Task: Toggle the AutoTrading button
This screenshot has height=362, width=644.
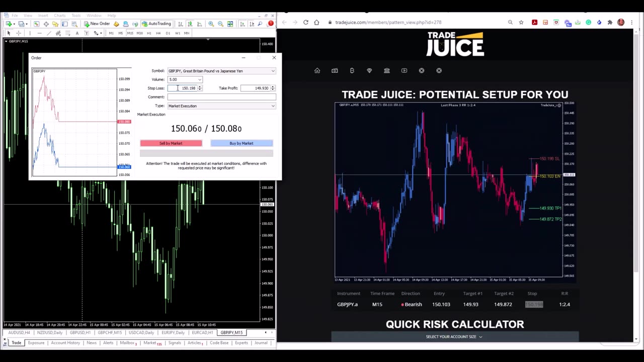Action: click(x=156, y=24)
